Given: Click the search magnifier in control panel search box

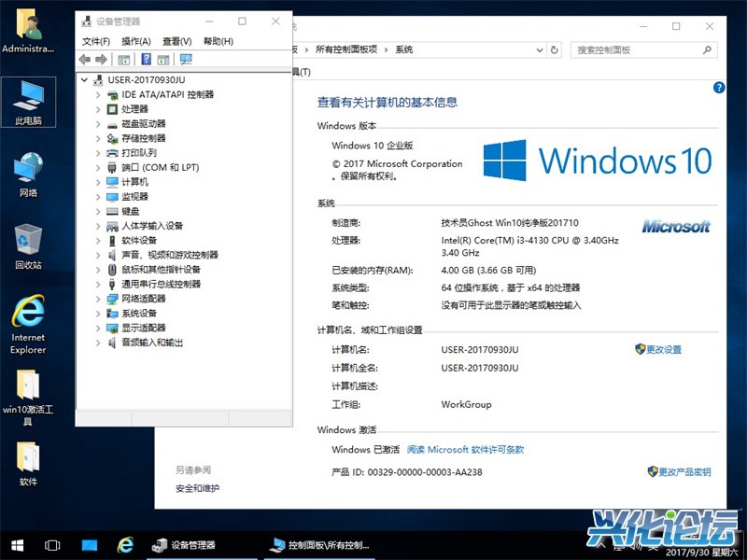Looking at the screenshot, I should (707, 50).
